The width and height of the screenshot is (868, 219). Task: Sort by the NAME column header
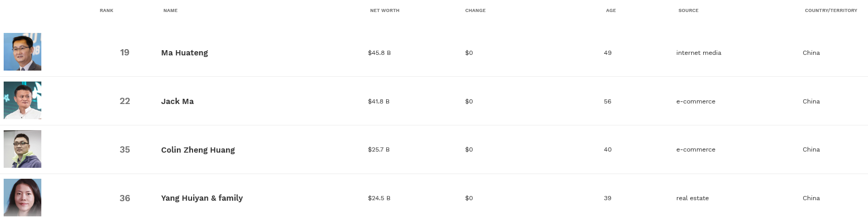[170, 10]
